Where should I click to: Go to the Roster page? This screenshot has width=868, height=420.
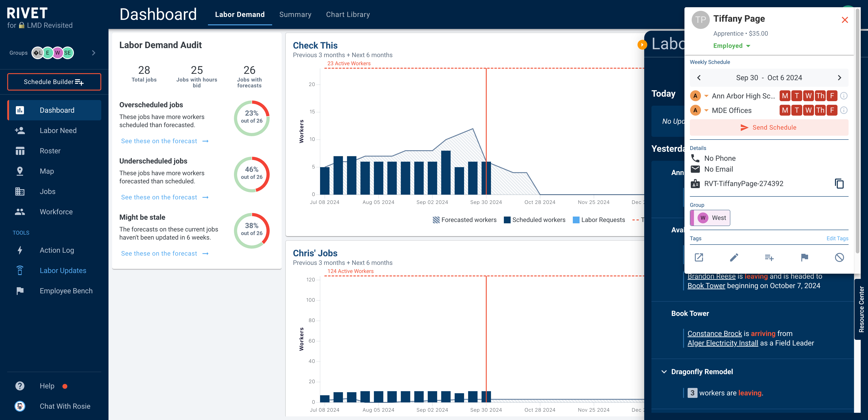[x=54, y=151]
